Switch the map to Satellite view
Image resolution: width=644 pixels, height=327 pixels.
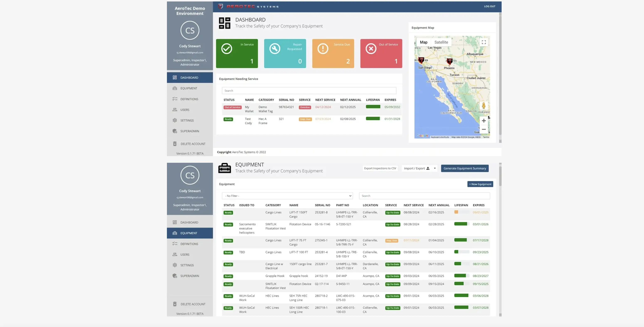pyautogui.click(x=441, y=42)
